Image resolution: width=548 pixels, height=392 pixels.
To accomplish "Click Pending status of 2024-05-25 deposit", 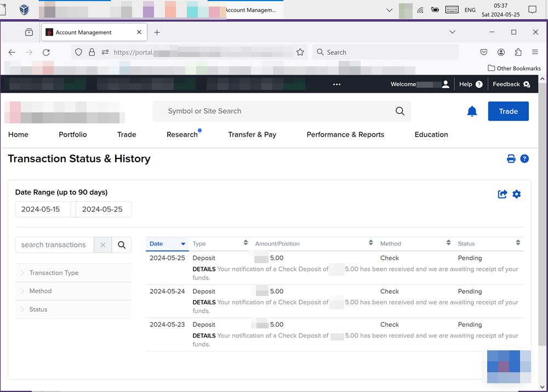I will [470, 258].
